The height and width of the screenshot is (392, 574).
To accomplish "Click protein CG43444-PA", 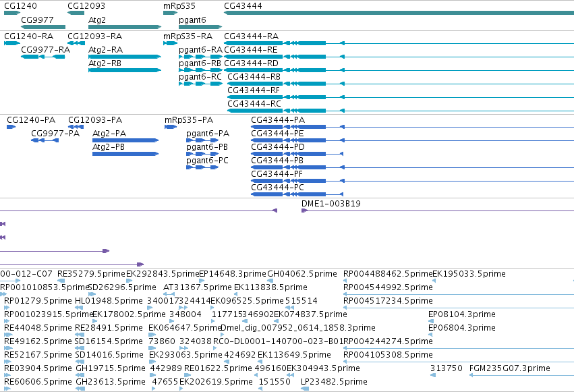I will tap(278, 120).
